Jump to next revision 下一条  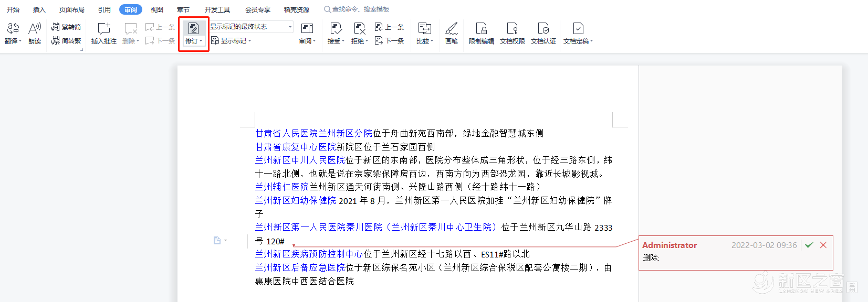tap(389, 40)
